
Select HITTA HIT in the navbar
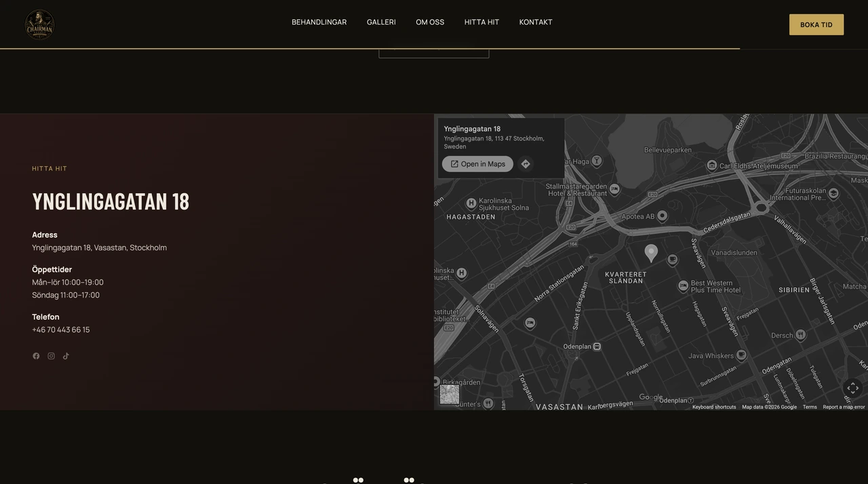coord(481,22)
